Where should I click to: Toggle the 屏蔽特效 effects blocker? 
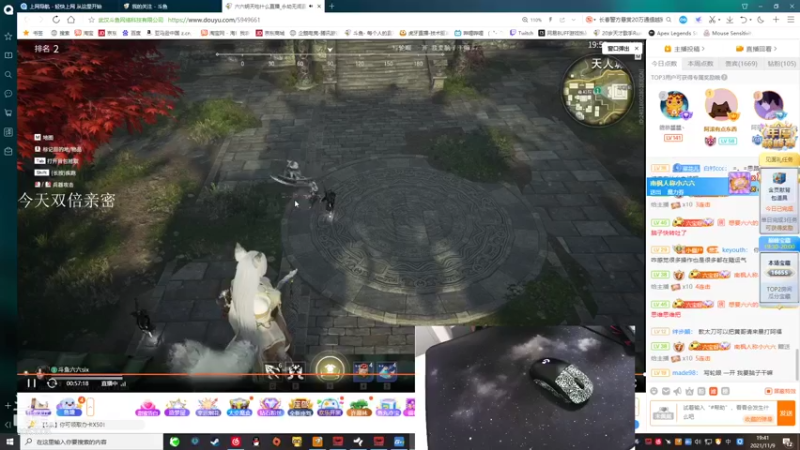(780, 391)
